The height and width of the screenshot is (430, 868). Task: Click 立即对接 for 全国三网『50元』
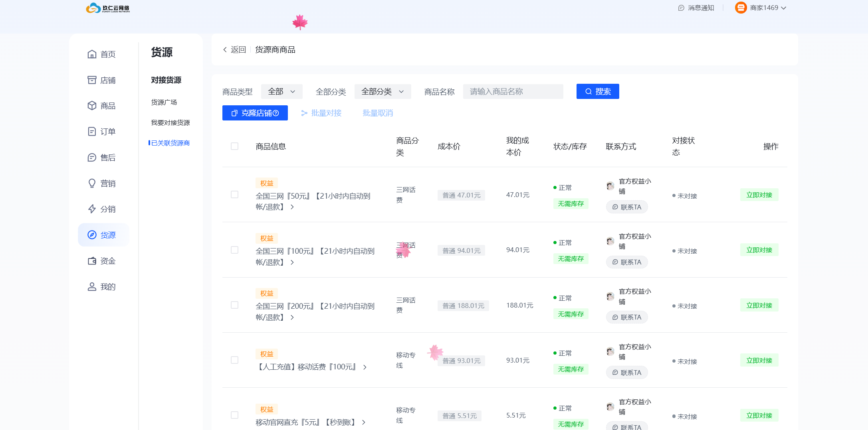(759, 195)
